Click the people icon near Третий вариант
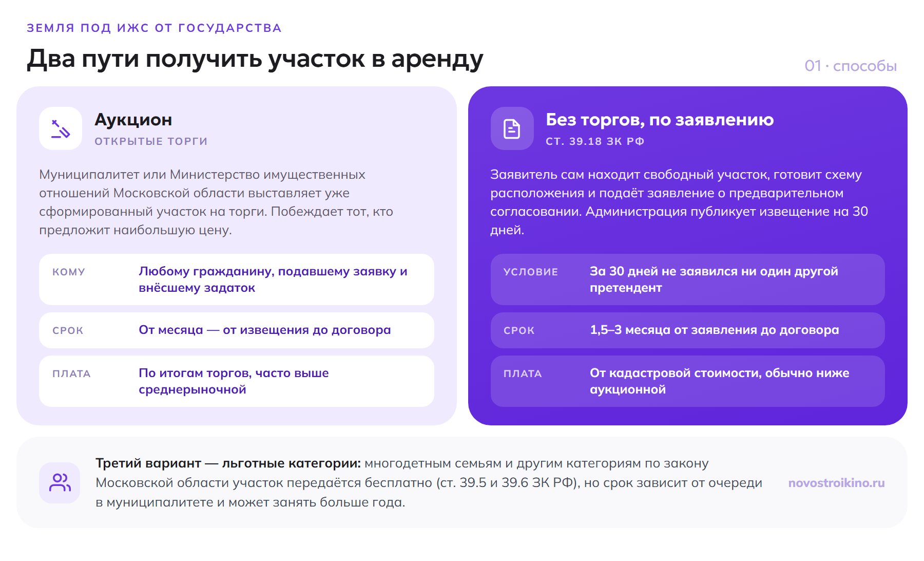The image size is (924, 561). (x=60, y=482)
